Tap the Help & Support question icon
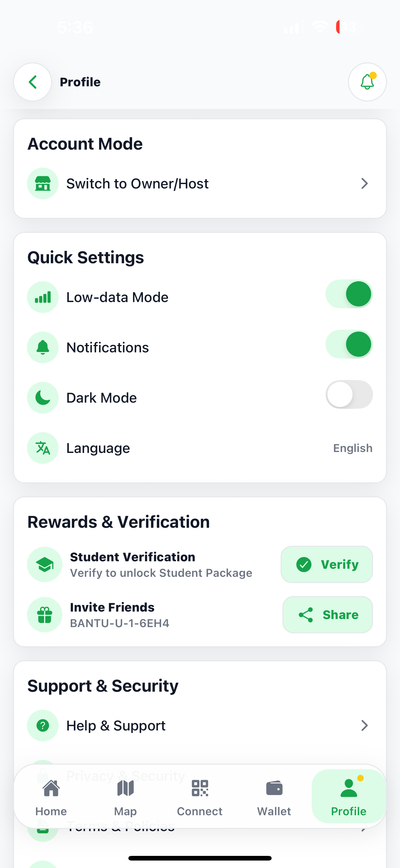The height and width of the screenshot is (868, 400). (43, 726)
